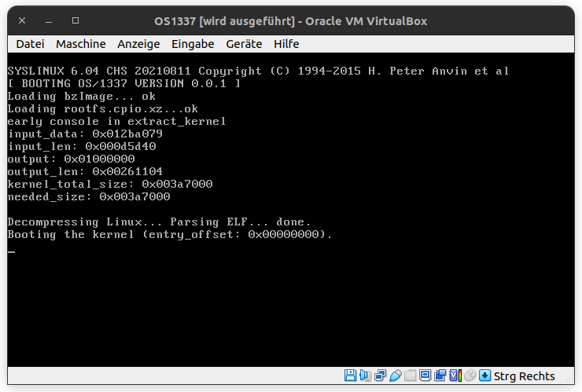
Task: Click the input_data: 0x012ba079 line
Action: click(85, 134)
